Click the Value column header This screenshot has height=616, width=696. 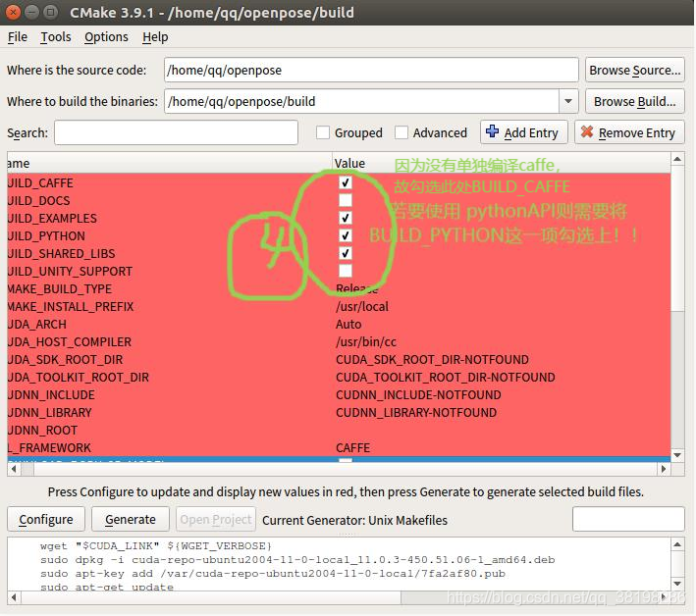(x=502, y=163)
